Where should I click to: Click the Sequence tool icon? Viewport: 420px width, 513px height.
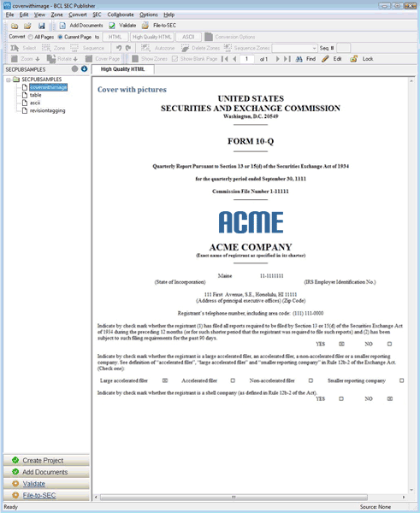74,48
